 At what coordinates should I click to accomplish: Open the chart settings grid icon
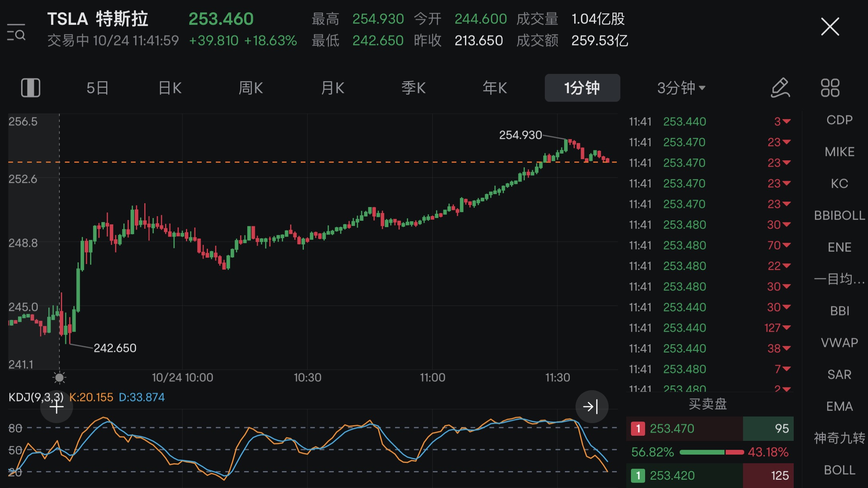[x=830, y=88]
